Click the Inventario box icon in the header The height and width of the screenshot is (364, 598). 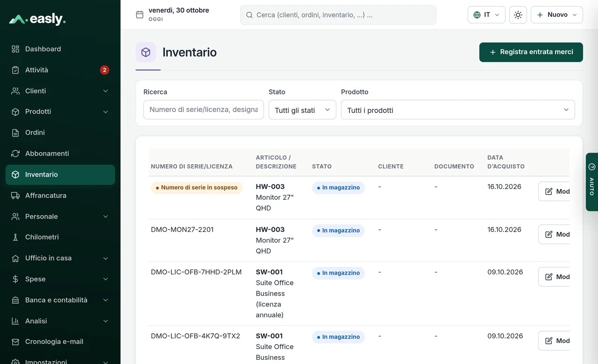[x=146, y=52]
